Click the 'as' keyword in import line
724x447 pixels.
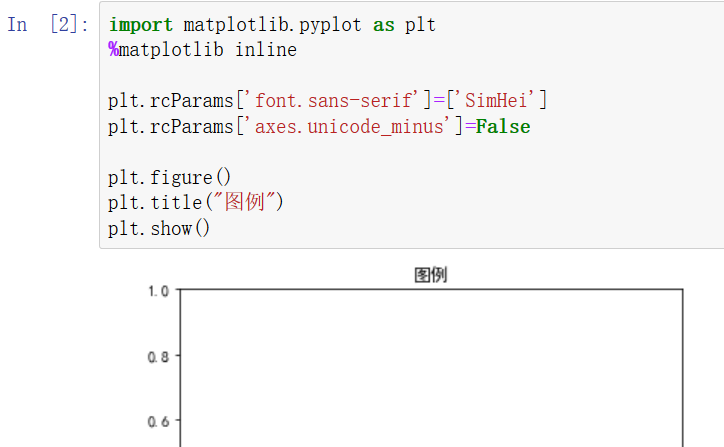point(384,24)
